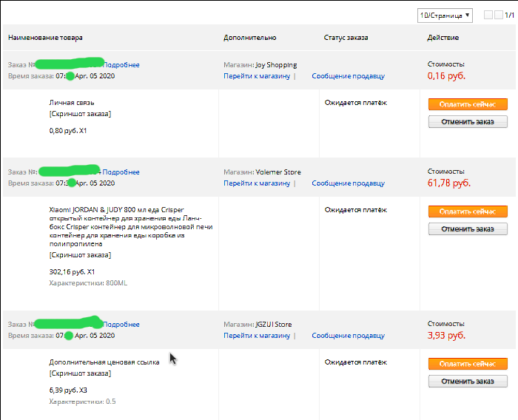The height and width of the screenshot is (420, 518).
Task: Cancel the Joy Shopping order
Action: (x=468, y=122)
